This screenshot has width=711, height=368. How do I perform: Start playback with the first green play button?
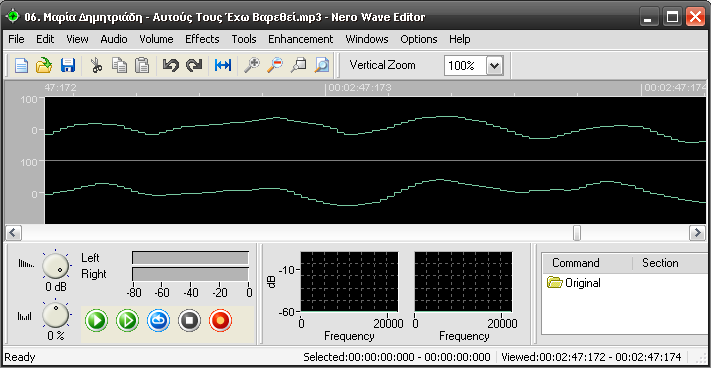pyautogui.click(x=97, y=321)
